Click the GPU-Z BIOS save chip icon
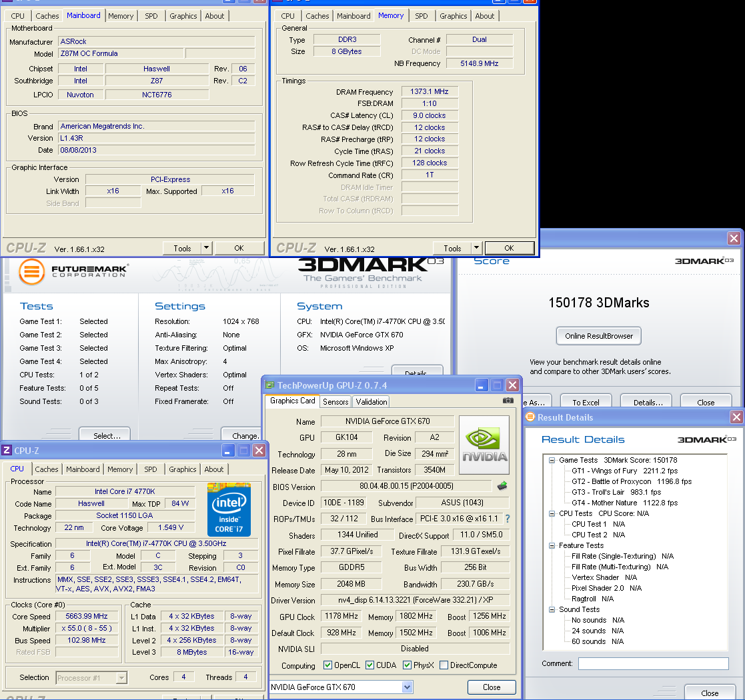 502,486
